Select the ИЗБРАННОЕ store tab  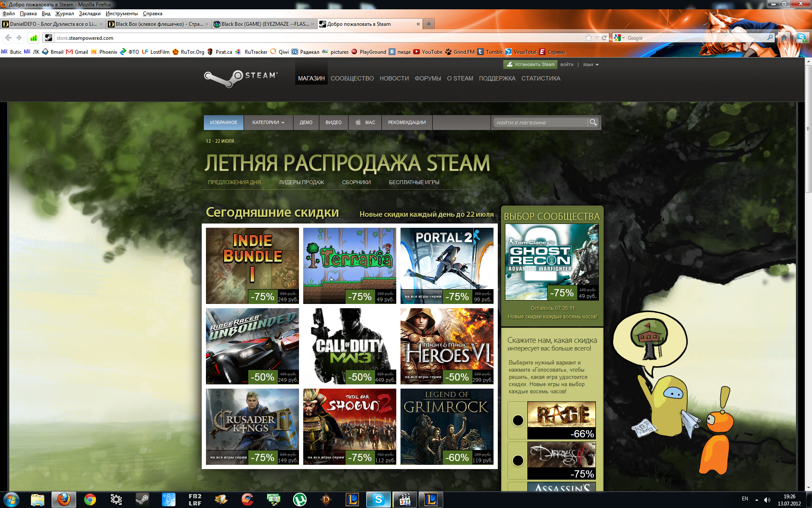(224, 122)
